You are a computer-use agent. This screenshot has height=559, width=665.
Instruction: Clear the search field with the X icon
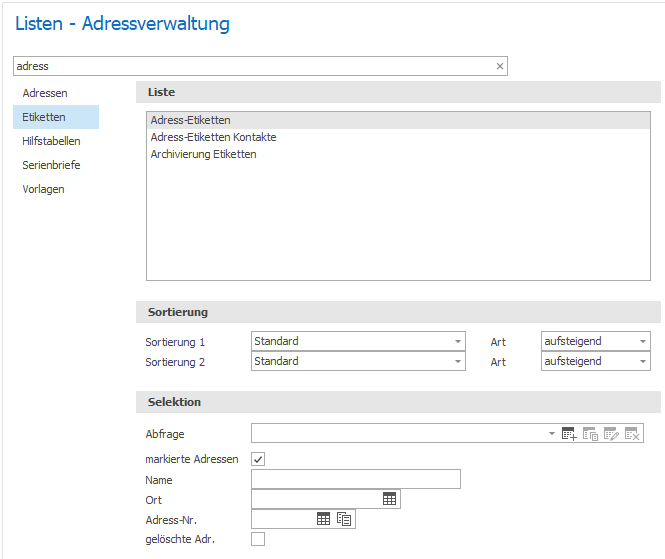point(500,66)
